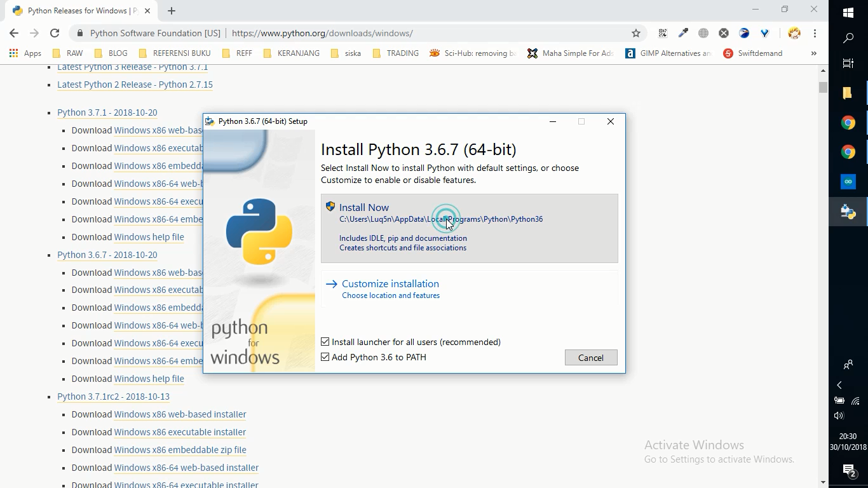Open the KERANJANG bookmarks folder
The image size is (868, 488).
click(x=291, y=53)
